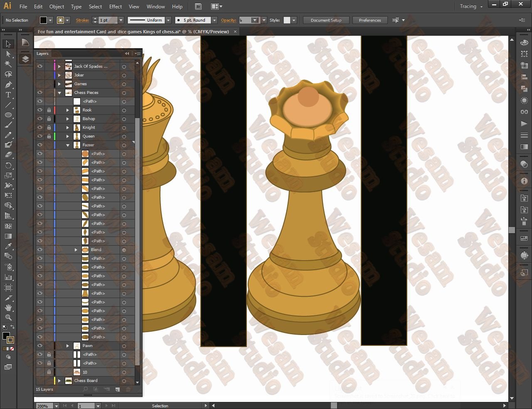Screen dimensions: 532x409
Task: Select the Pen tool
Action: [x=8, y=85]
